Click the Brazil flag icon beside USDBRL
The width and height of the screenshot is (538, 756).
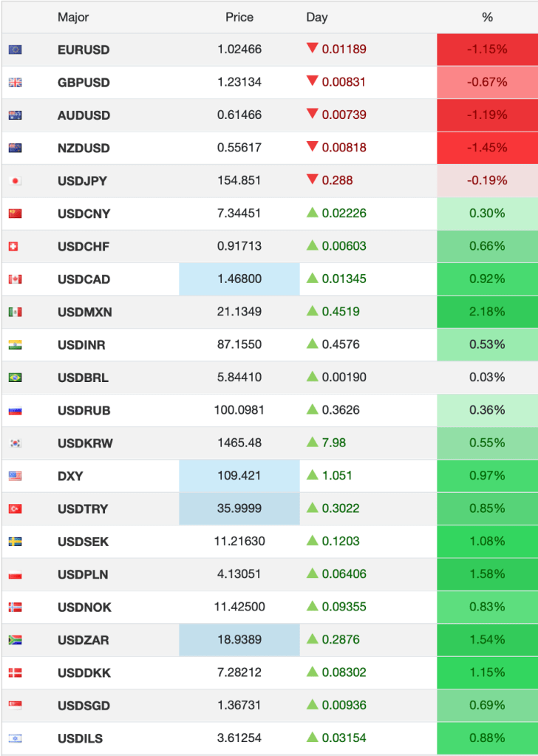[x=15, y=378]
